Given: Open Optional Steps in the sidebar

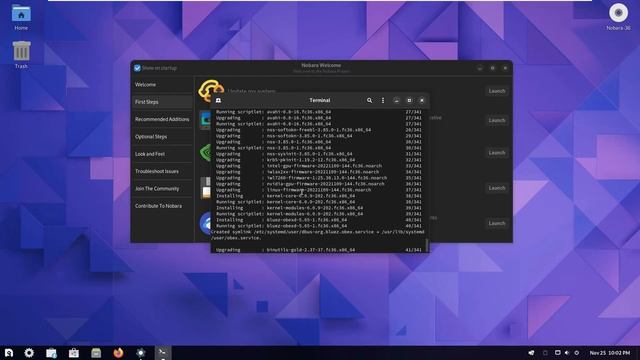Looking at the screenshot, I should tap(162, 137).
